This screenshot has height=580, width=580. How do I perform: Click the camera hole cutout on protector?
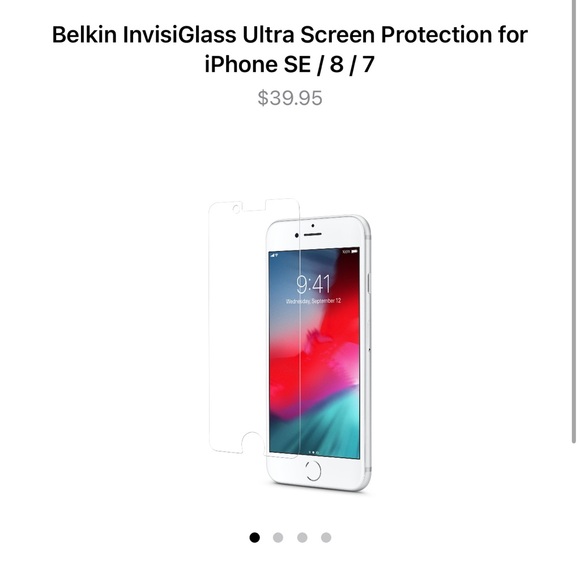coord(236,209)
